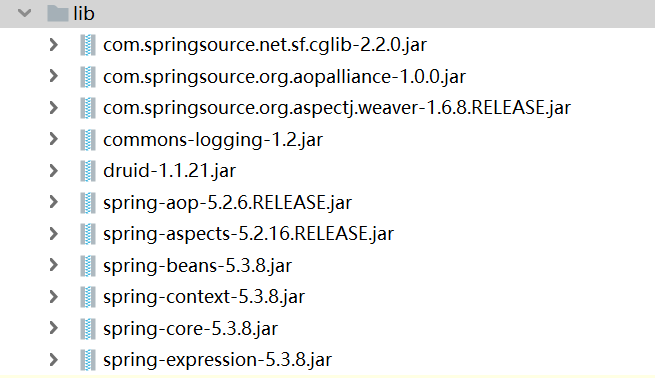This screenshot has width=655, height=378.
Task: Expand com.springsource.net.sf.cglib-2.2.0.jar arrow
Action: coord(53,45)
